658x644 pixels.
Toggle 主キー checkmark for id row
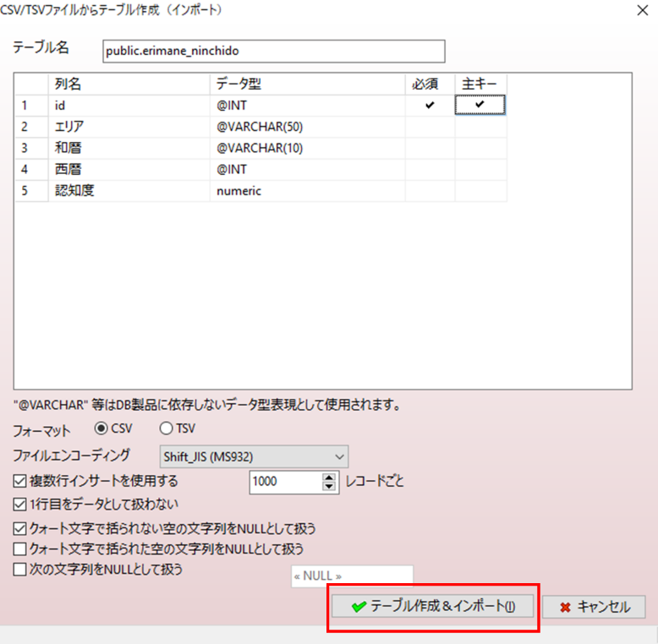[480, 105]
